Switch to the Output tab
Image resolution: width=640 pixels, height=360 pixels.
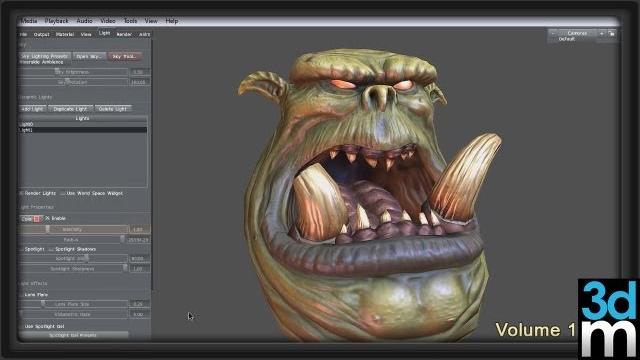pos(41,35)
